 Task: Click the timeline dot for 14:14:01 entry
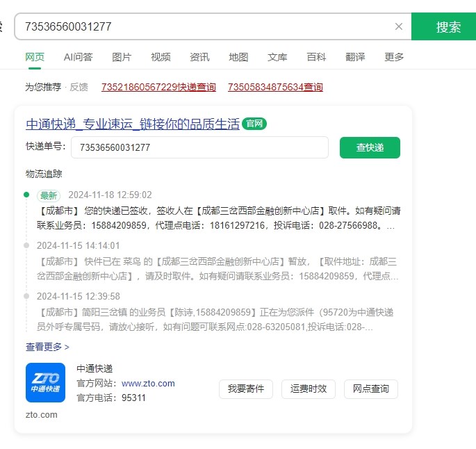26,245
